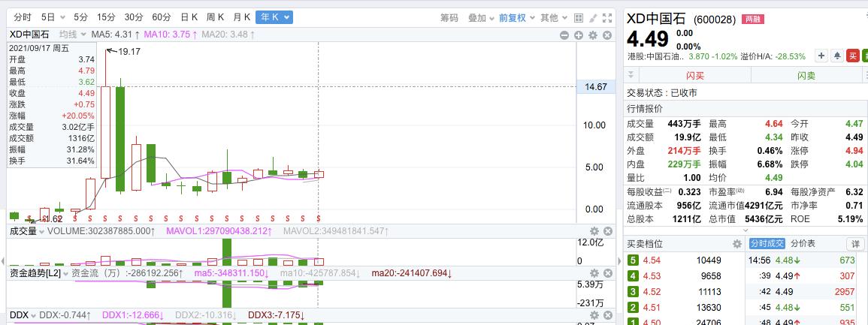Image resolution: width=868 pixels, height=325 pixels.
Task: Click the MA10: 3.75 indicator value
Action: 171,35
